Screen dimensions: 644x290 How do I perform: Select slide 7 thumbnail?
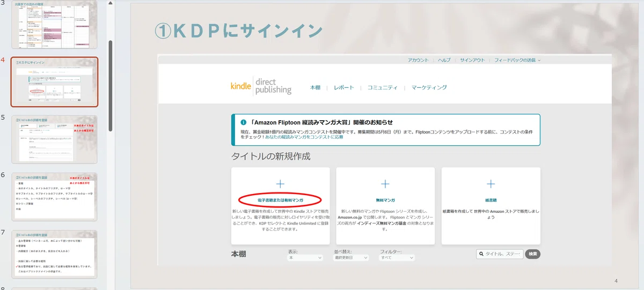[54, 254]
